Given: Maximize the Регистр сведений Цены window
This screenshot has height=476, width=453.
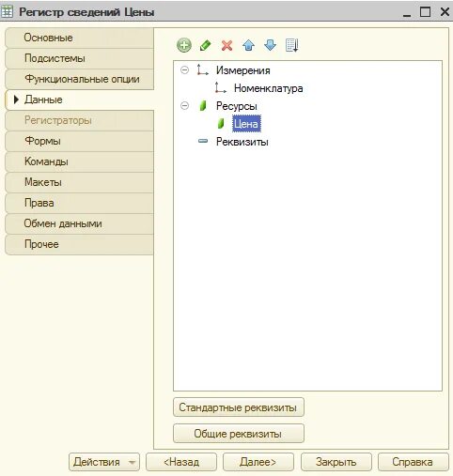Looking at the screenshot, I should point(425,12).
